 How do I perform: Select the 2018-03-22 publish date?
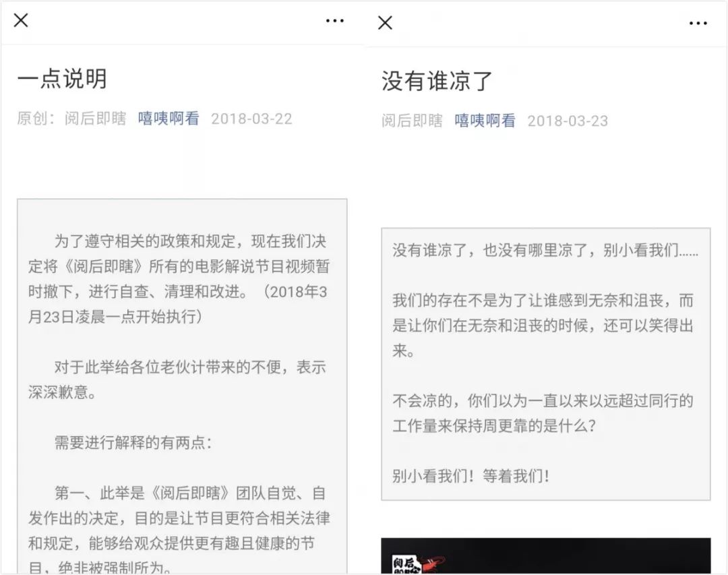point(251,119)
